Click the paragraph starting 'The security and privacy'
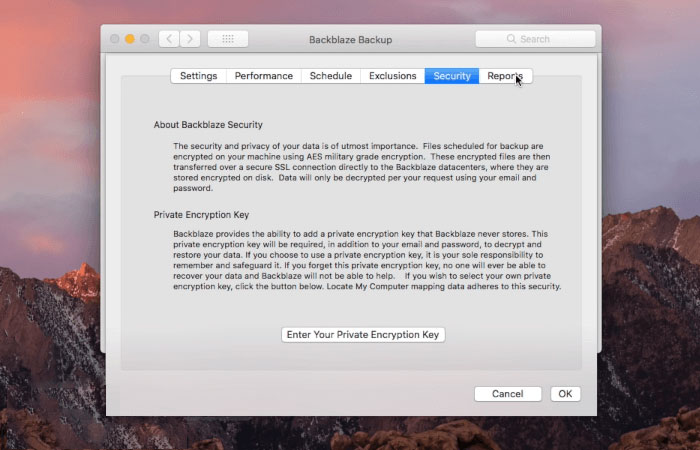The height and width of the screenshot is (450, 700). click(x=362, y=167)
